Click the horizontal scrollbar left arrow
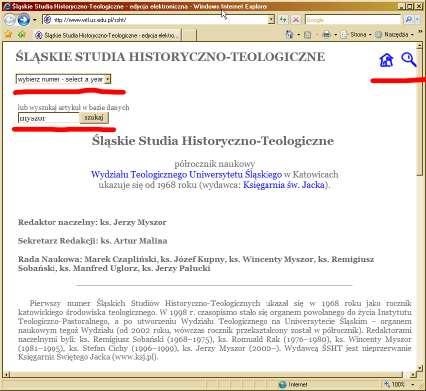Screen dimensions: 426x391 click(6, 375)
